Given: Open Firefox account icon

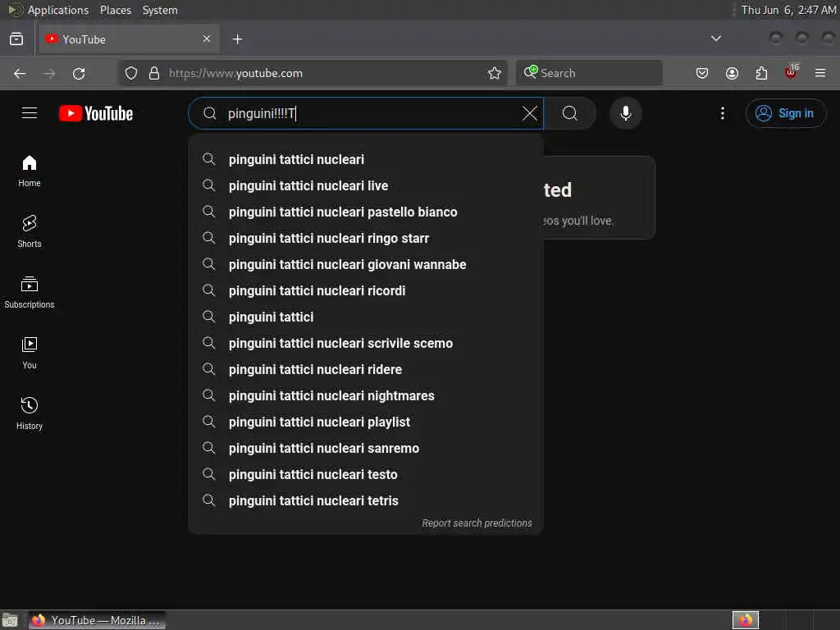Looking at the screenshot, I should pyautogui.click(x=732, y=73).
